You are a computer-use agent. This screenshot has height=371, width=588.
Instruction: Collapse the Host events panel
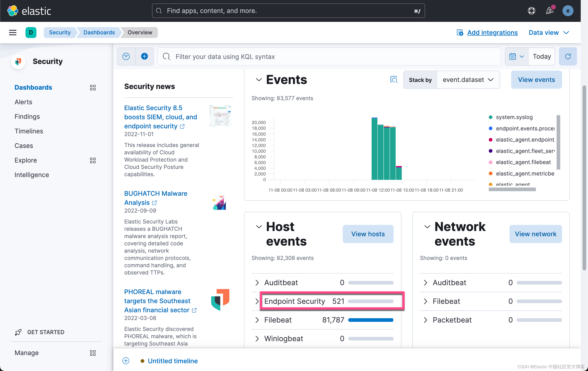pyautogui.click(x=259, y=227)
